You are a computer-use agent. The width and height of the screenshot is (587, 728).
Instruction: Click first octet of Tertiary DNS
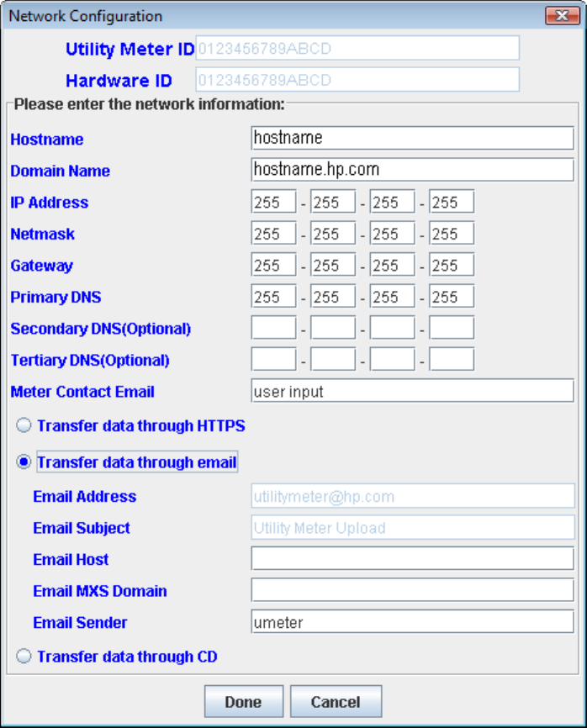[273, 359]
